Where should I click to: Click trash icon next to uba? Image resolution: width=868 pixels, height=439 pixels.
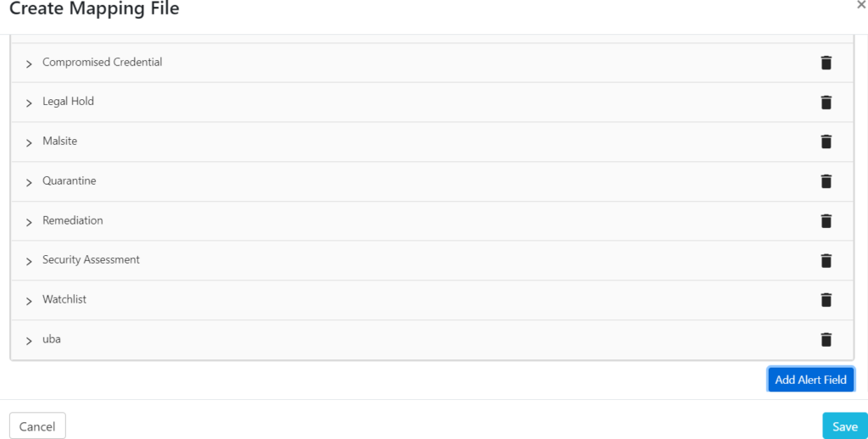826,340
